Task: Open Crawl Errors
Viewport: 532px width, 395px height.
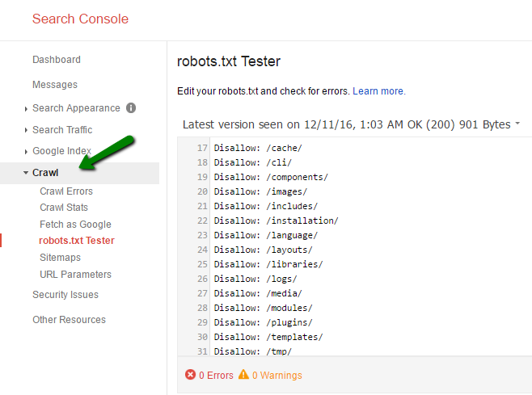Action: [x=66, y=191]
